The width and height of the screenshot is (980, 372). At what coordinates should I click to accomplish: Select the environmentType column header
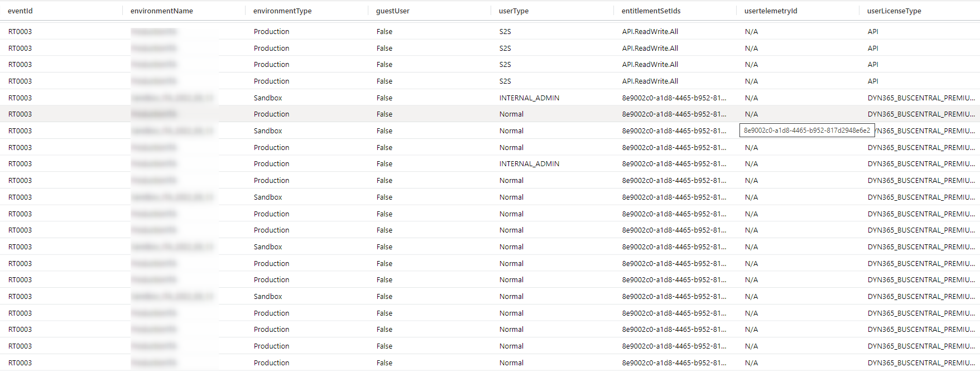(282, 11)
